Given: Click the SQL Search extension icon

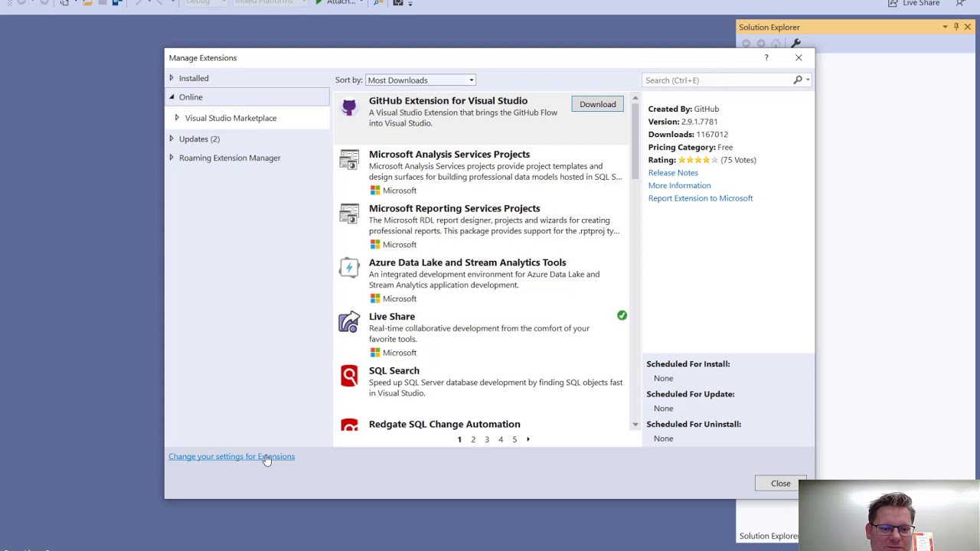Looking at the screenshot, I should 349,376.
